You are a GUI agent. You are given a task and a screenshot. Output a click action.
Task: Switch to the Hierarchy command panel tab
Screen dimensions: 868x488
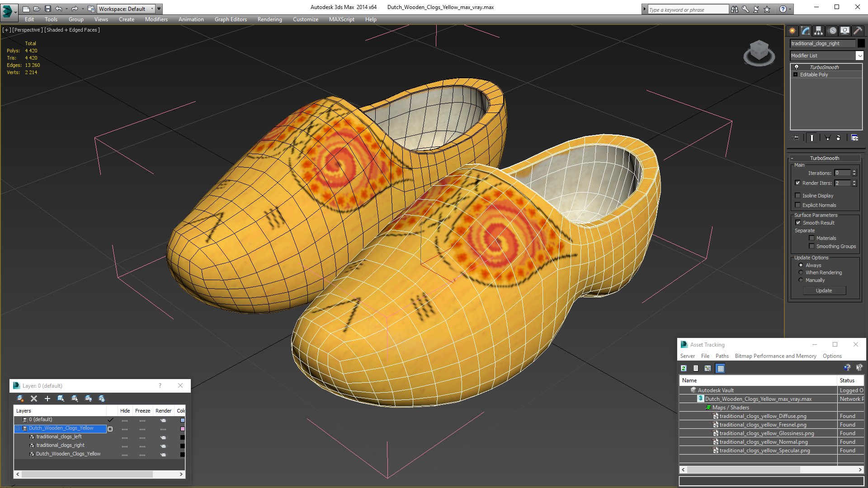click(819, 31)
